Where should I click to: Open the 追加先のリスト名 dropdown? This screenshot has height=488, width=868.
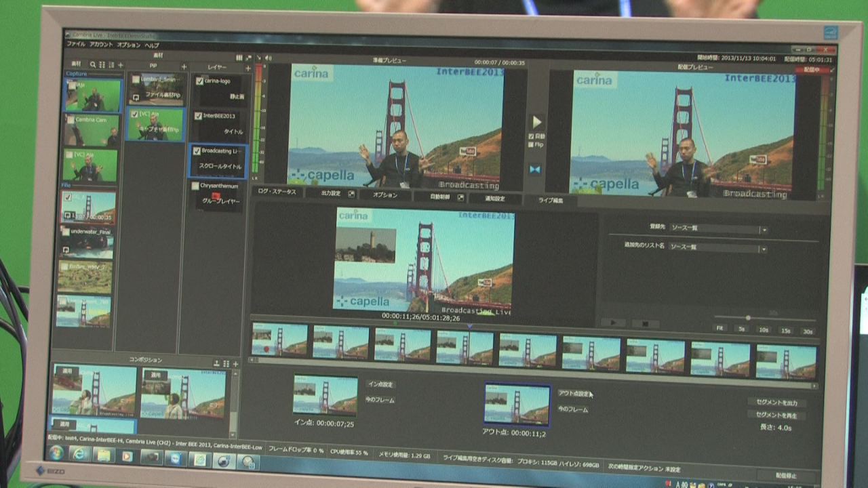pos(717,247)
